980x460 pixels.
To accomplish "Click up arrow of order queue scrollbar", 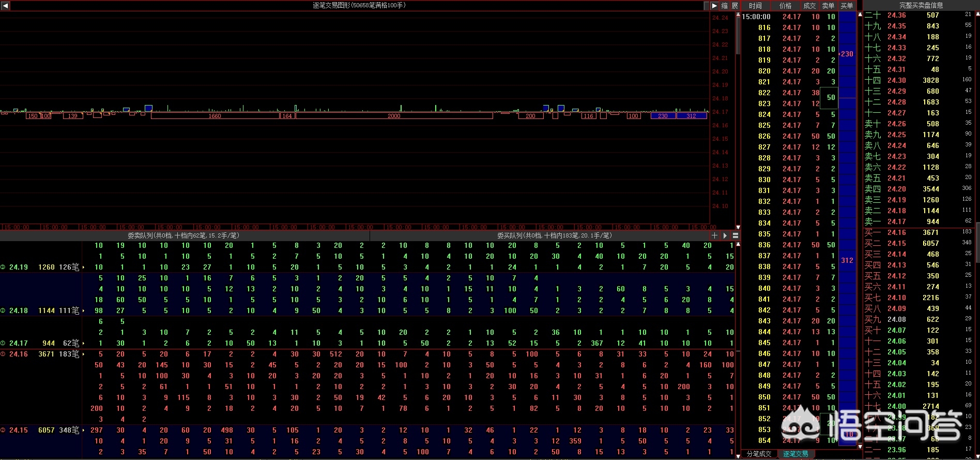I will click(x=738, y=244).
